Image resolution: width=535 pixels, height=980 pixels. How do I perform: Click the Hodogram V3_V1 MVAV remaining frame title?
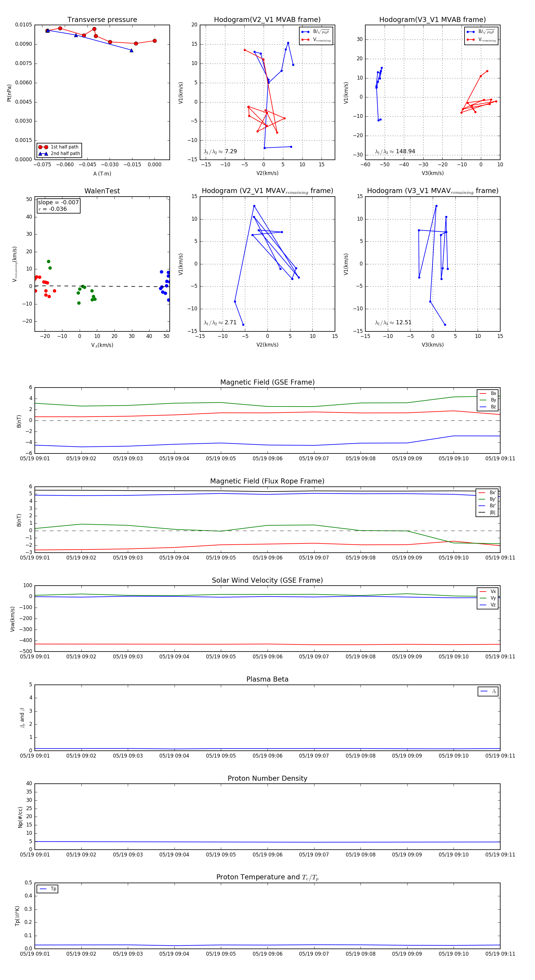[x=432, y=191]
